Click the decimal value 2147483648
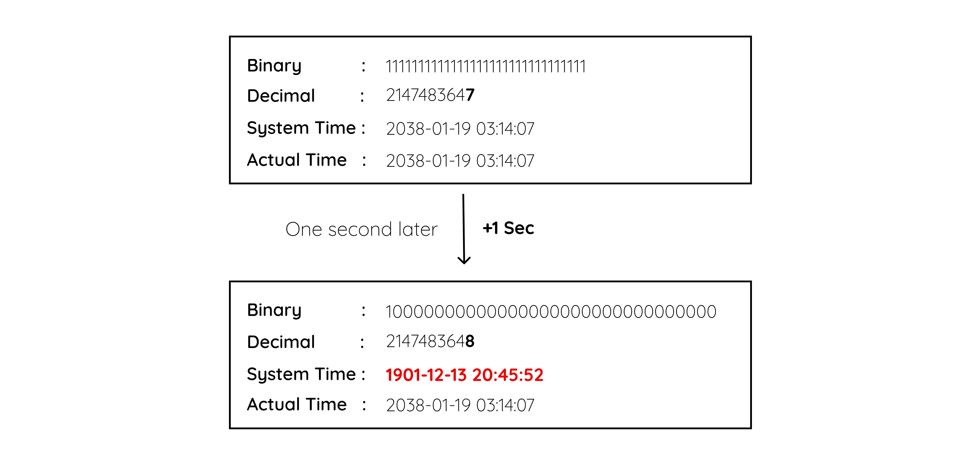The height and width of the screenshot is (464, 980). tap(430, 341)
